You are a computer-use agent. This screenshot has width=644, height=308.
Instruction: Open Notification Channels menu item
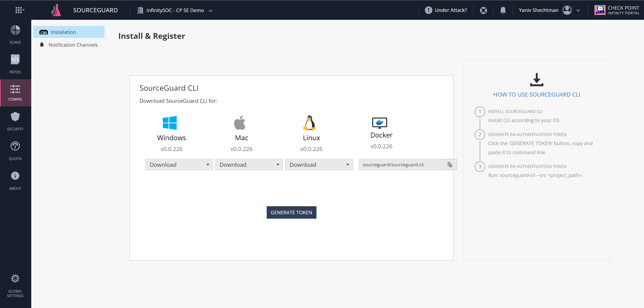tap(69, 45)
